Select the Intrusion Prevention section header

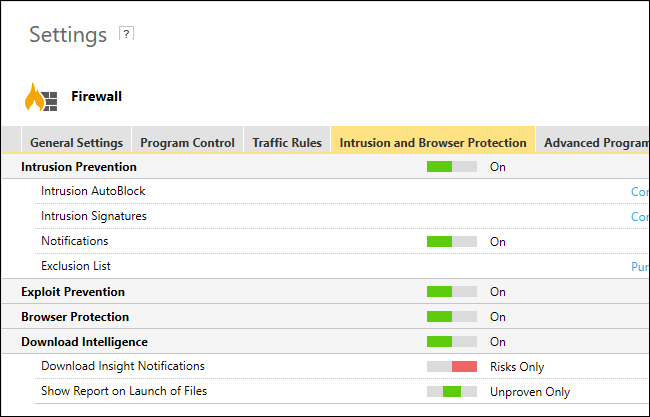[79, 167]
